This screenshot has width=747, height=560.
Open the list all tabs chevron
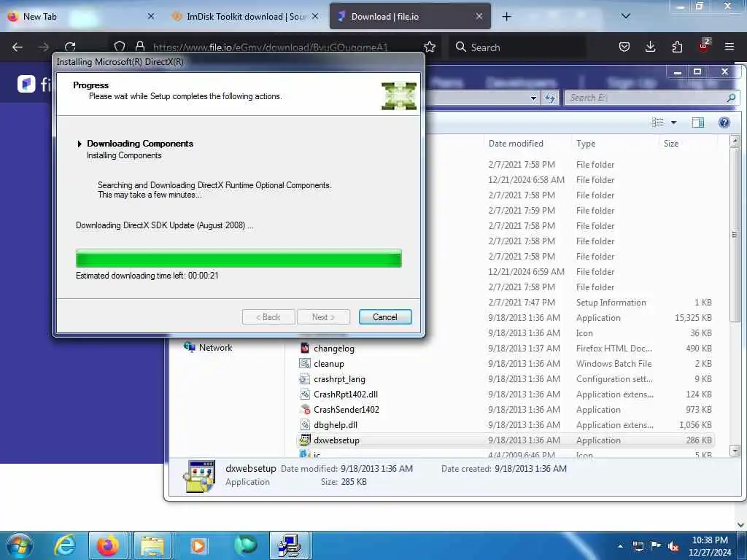pos(626,16)
